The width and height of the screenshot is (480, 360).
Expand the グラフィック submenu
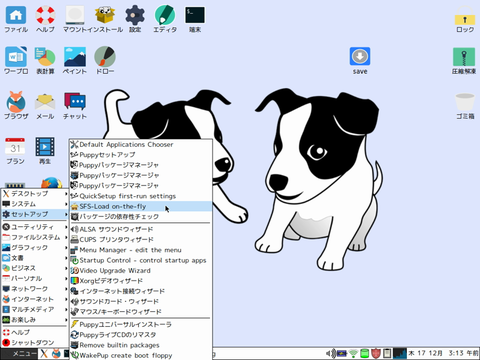click(x=35, y=248)
